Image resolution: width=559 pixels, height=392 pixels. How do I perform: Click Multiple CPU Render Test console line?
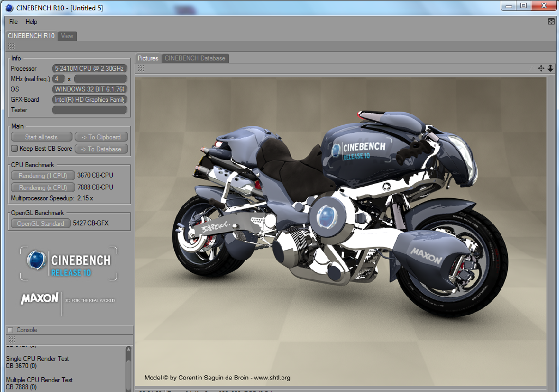click(39, 380)
